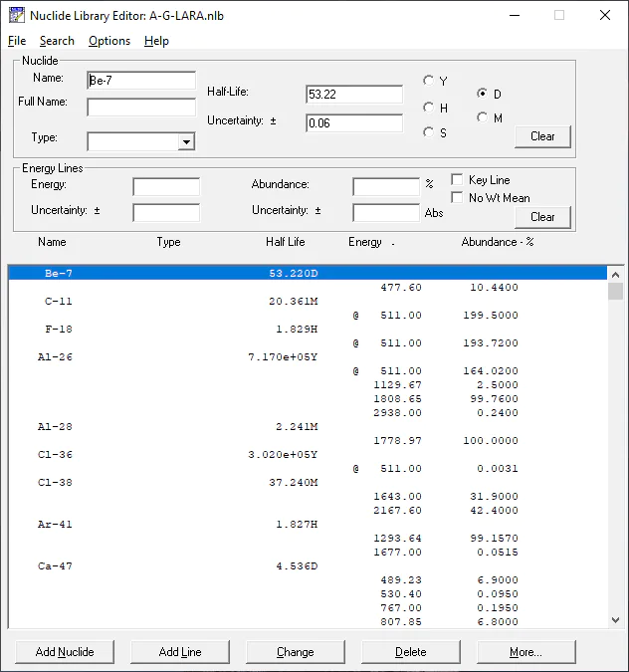Select the F-18 nuclide row
Image resolution: width=629 pixels, height=672 pixels.
(308, 329)
